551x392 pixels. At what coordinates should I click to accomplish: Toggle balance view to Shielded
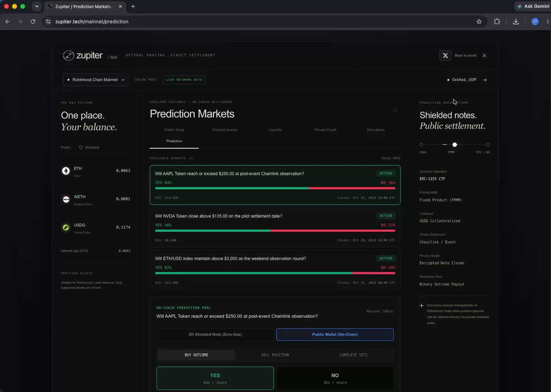(89, 147)
